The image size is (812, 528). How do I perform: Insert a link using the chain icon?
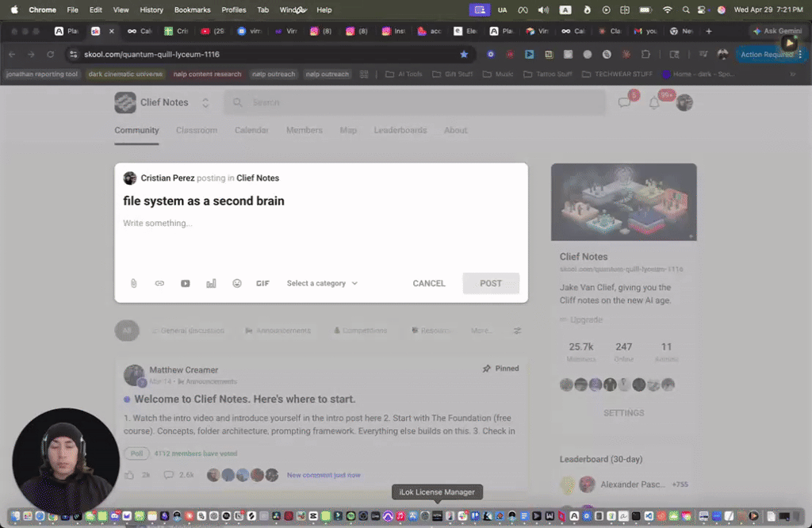pyautogui.click(x=159, y=283)
